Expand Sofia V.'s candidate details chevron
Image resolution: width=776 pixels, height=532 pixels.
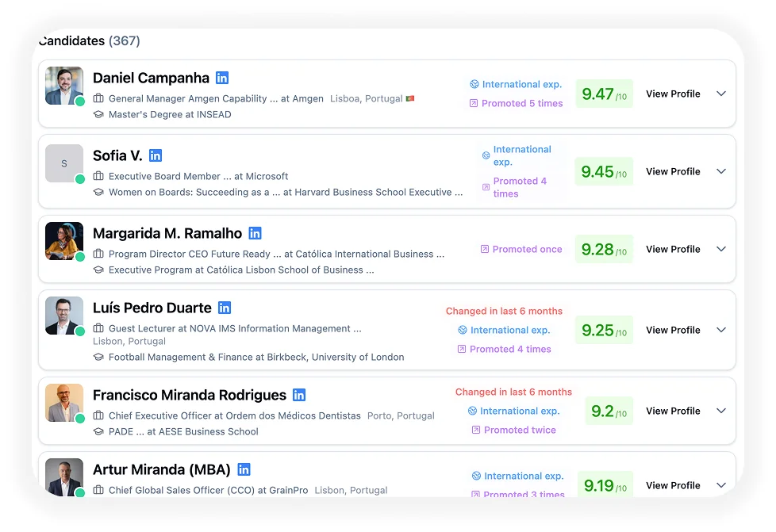click(x=721, y=171)
